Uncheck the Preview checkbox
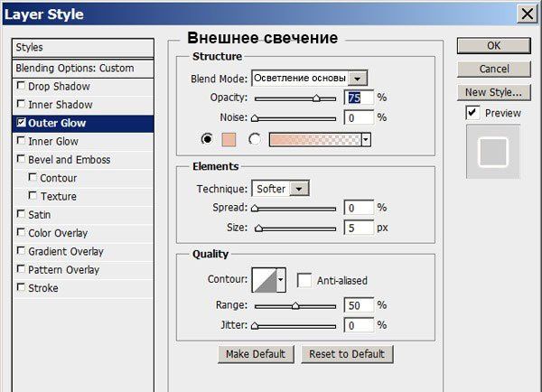 tap(472, 113)
